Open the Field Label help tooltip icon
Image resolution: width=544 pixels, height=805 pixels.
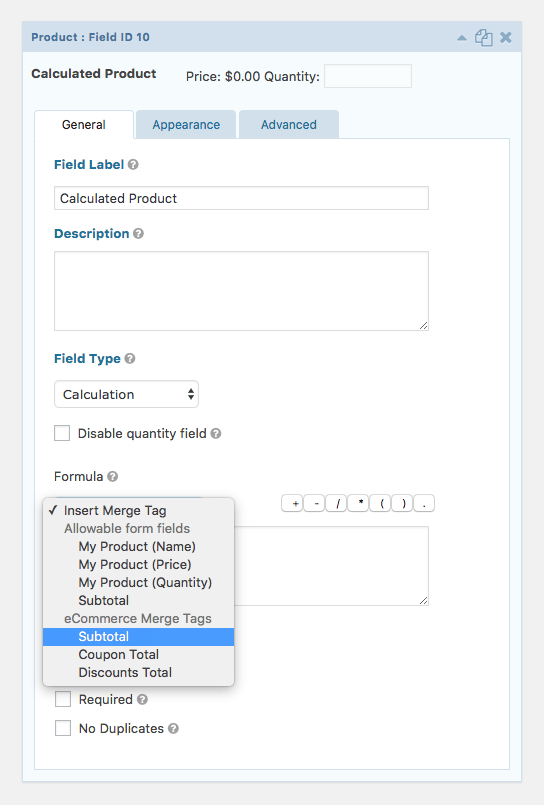133,165
